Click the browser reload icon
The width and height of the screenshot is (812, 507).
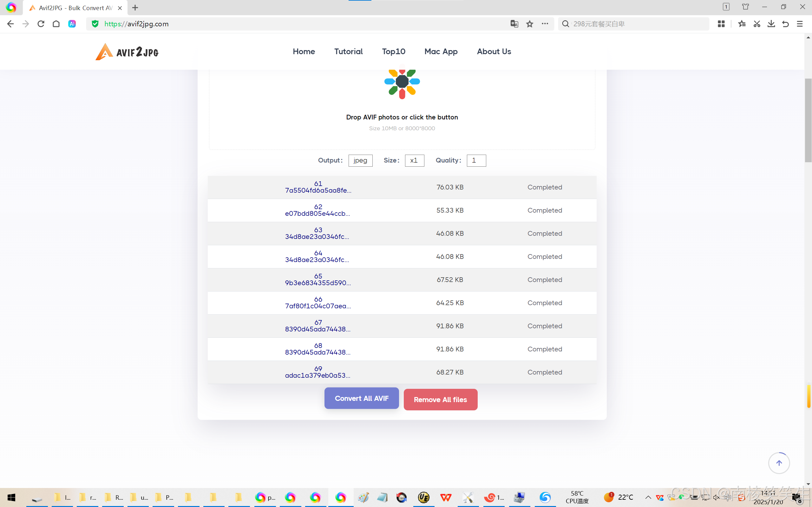[x=41, y=24]
